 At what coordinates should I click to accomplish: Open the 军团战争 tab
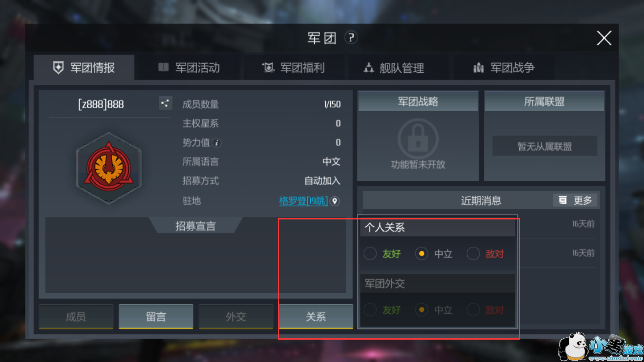click(x=504, y=67)
